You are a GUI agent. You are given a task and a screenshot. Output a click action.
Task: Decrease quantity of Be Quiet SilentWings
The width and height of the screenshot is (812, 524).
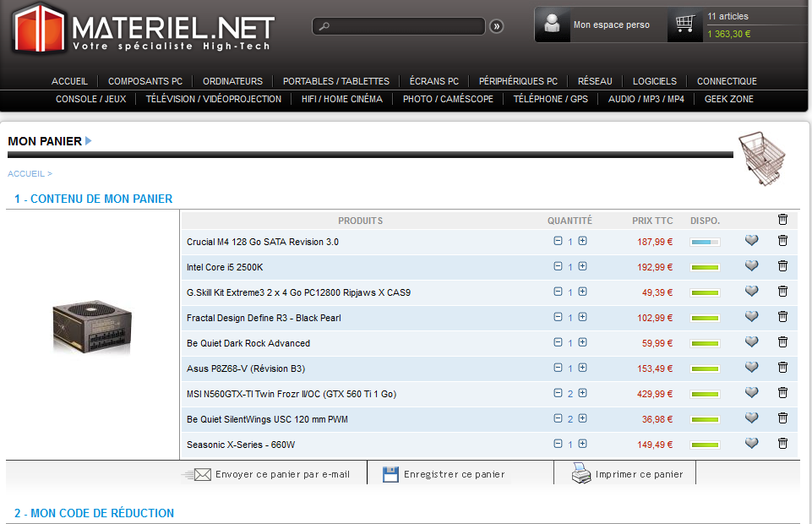pyautogui.click(x=558, y=418)
